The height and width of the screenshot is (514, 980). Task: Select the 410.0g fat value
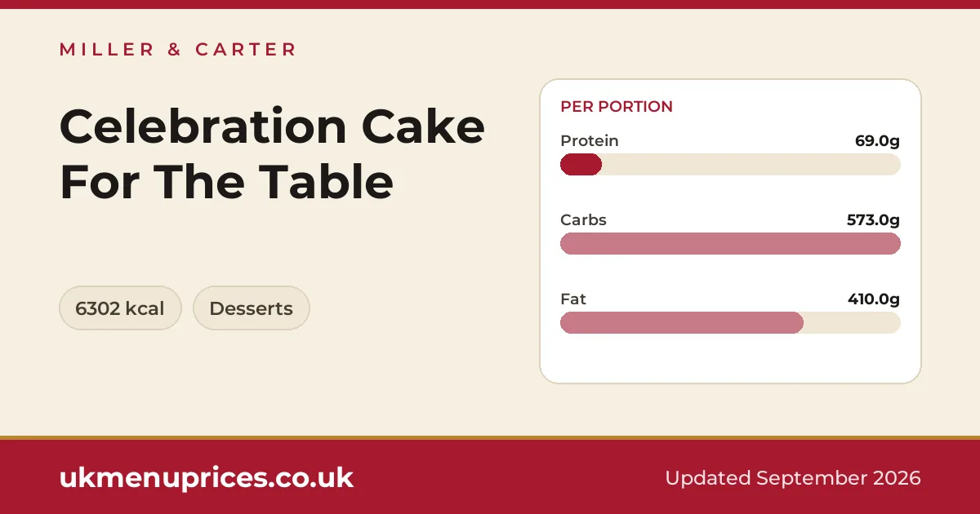point(874,299)
